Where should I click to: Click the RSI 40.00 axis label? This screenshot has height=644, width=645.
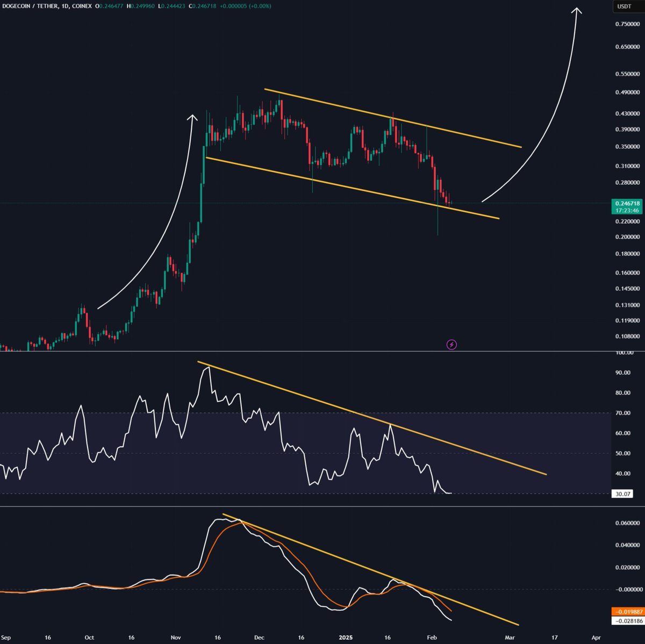coord(623,474)
